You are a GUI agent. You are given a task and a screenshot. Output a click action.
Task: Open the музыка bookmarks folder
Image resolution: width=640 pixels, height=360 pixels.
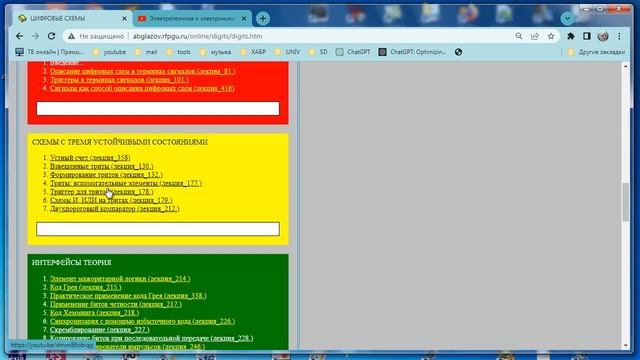(x=216, y=52)
